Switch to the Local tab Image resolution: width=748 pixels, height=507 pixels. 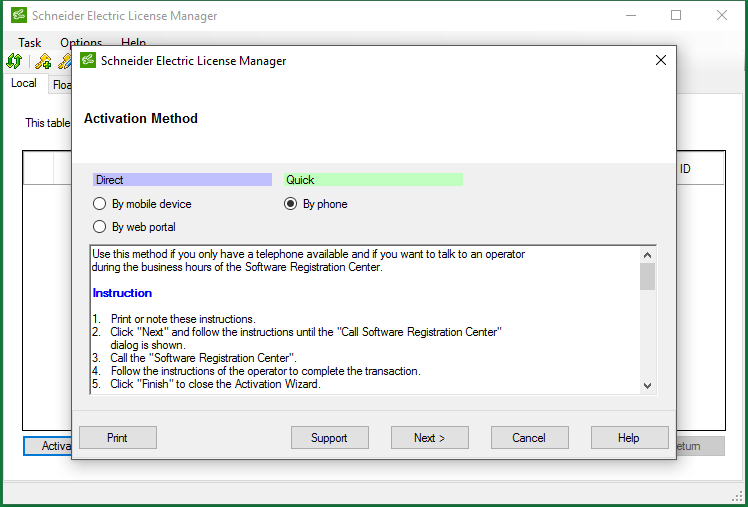pos(24,83)
